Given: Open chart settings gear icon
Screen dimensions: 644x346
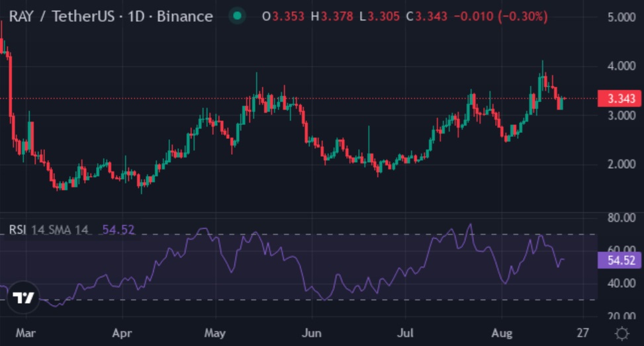Looking at the screenshot, I should click(621, 333).
